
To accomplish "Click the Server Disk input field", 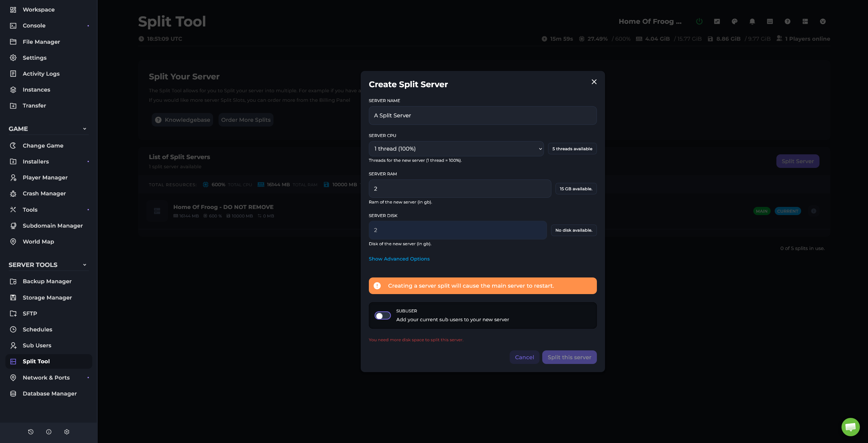I will pyautogui.click(x=457, y=230).
